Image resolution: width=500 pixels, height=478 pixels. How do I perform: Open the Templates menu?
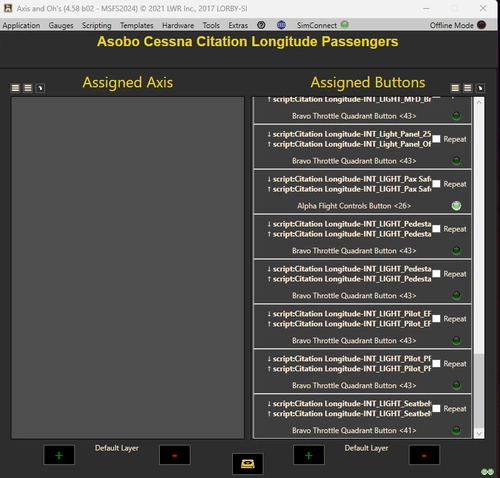[x=137, y=25]
